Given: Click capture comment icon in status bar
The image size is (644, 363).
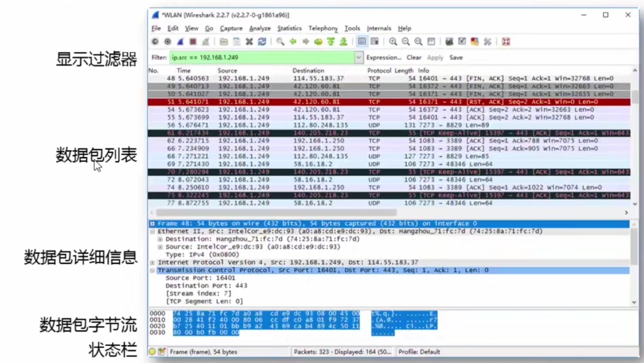Looking at the screenshot, I should pos(162,352).
